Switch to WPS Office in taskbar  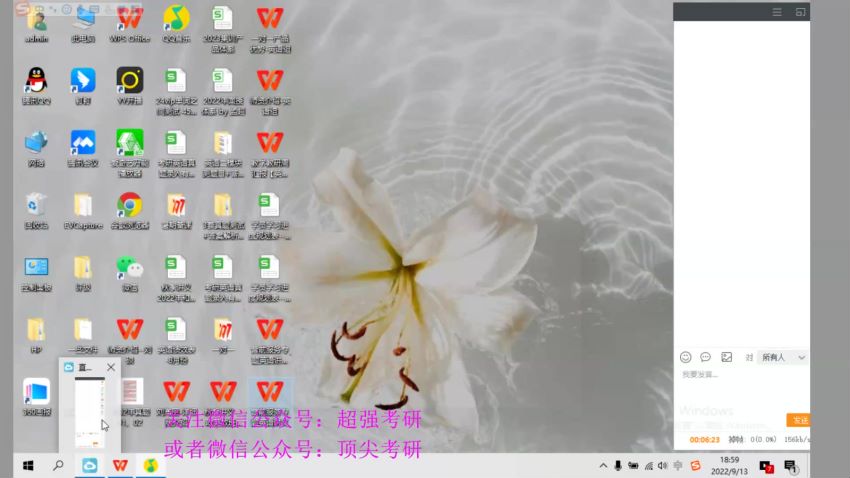tap(120, 466)
